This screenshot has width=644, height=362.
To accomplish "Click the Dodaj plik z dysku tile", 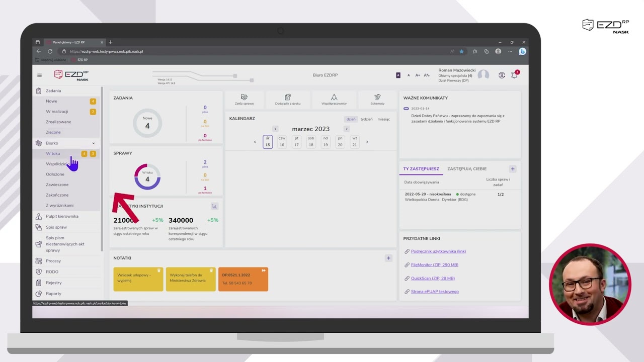I will tap(288, 100).
